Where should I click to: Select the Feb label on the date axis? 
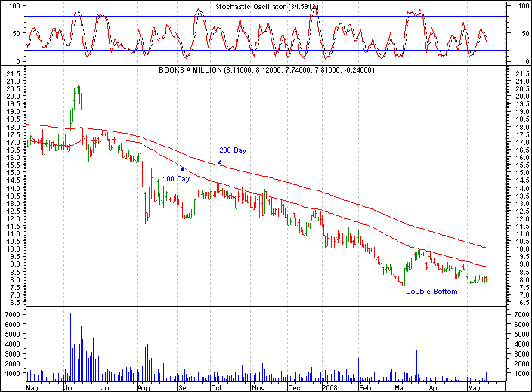coord(365,387)
